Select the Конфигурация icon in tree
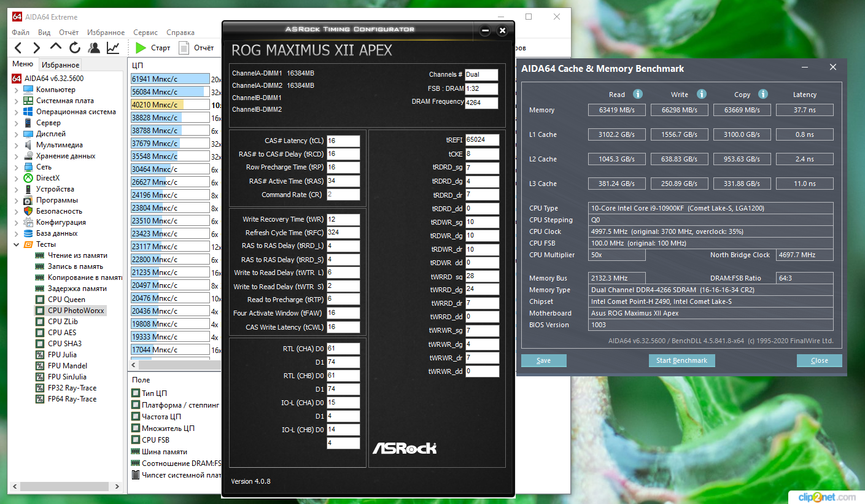Screen dimensions: 865x504 28,222
